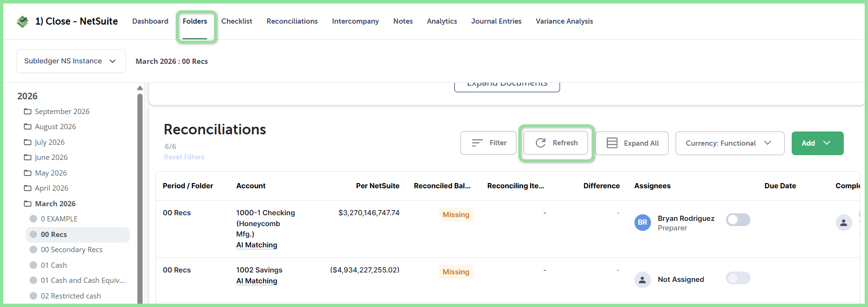Image resolution: width=868 pixels, height=307 pixels.
Task: Refresh the reconciliations list
Action: 556,143
